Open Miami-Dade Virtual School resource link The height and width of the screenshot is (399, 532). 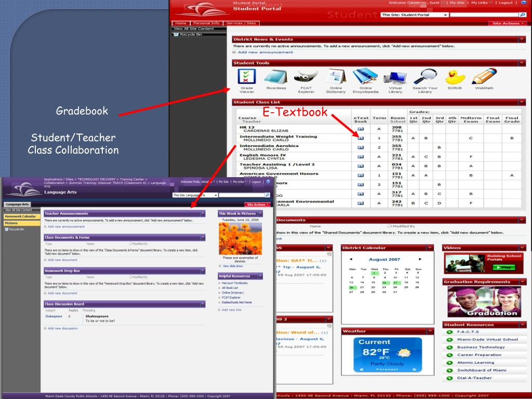(x=487, y=339)
